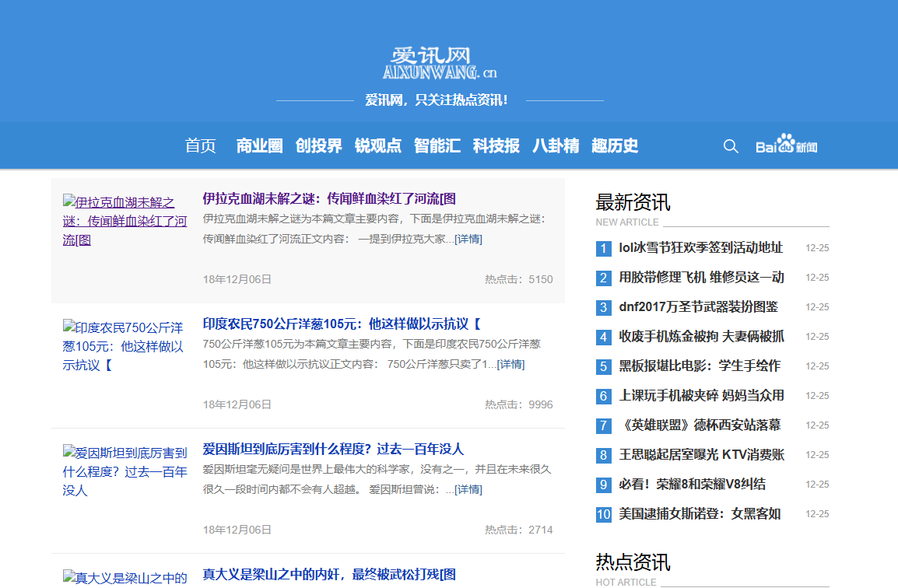Screen dimensions: 898x588
Task: Open article 王思聪起居室曝光 KTV消费账
Action: (702, 454)
